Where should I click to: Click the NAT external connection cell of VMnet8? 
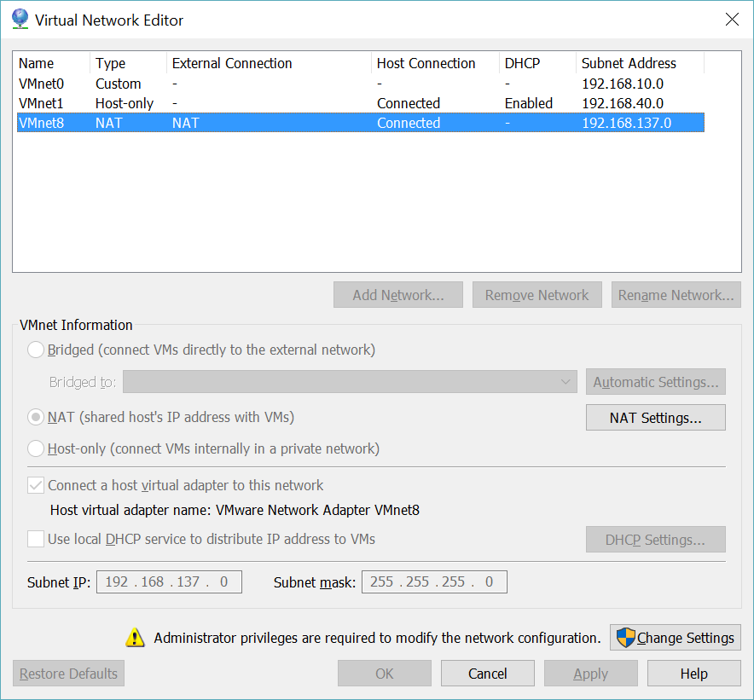point(185,123)
